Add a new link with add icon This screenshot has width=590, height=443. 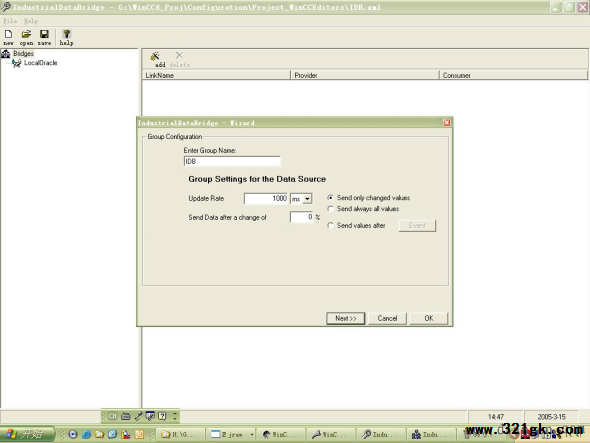(x=155, y=59)
